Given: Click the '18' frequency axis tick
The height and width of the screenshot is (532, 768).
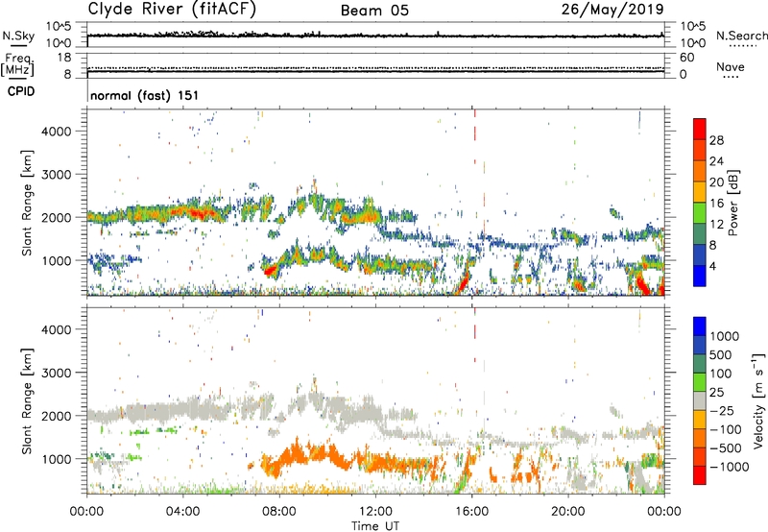Looking at the screenshot, I should [x=64, y=58].
